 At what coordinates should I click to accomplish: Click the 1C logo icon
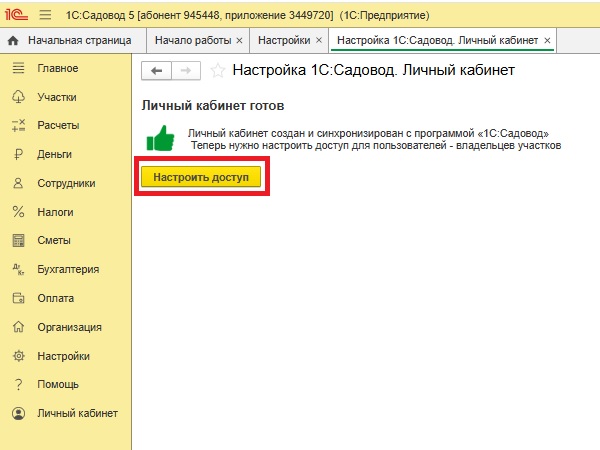(16, 15)
